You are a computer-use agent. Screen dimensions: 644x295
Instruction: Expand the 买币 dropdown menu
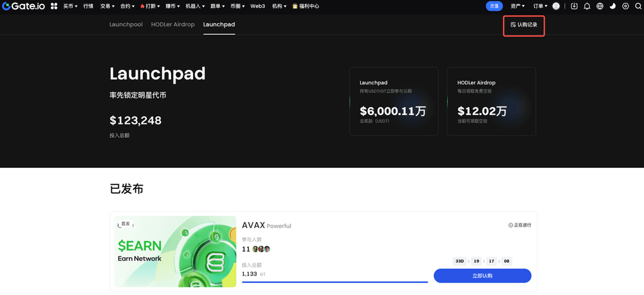(70, 6)
